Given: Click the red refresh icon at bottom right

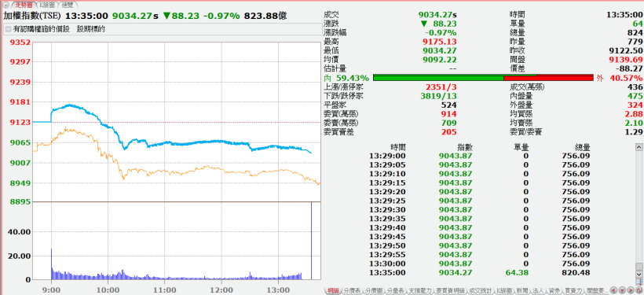Looking at the screenshot, I should pyautogui.click(x=639, y=290).
